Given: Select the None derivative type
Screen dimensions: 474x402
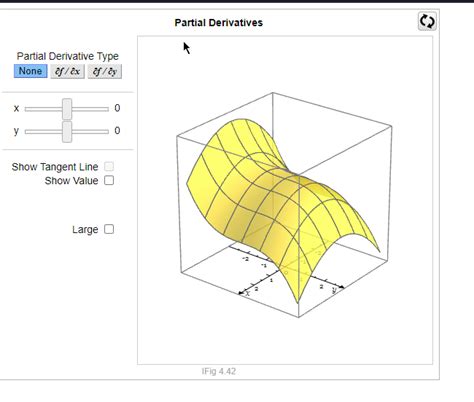Looking at the screenshot, I should [30, 71].
